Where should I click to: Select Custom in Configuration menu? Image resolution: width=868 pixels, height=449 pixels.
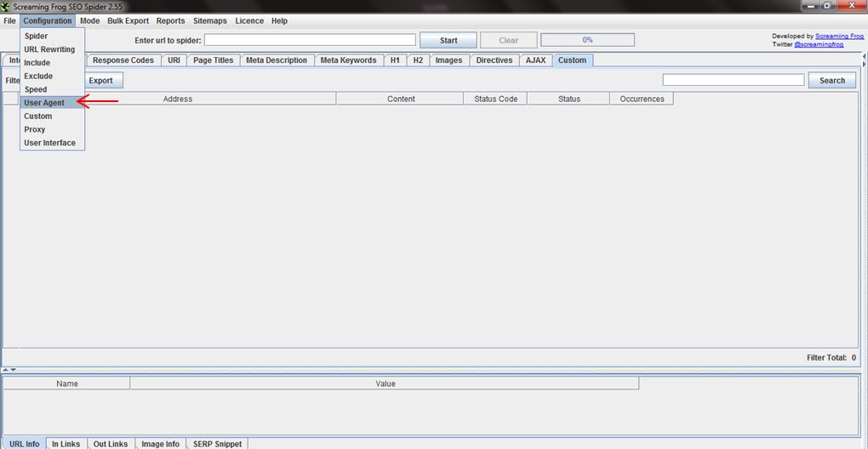pos(52,117)
